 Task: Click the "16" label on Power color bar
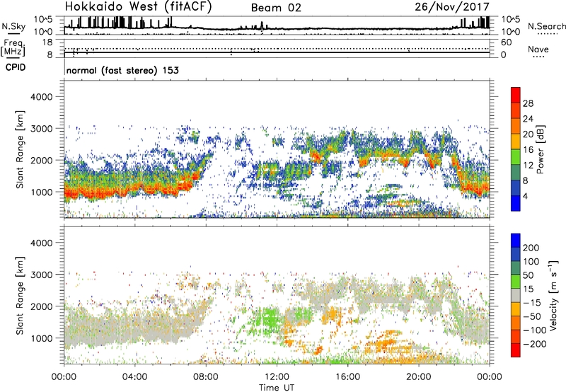tap(528, 150)
